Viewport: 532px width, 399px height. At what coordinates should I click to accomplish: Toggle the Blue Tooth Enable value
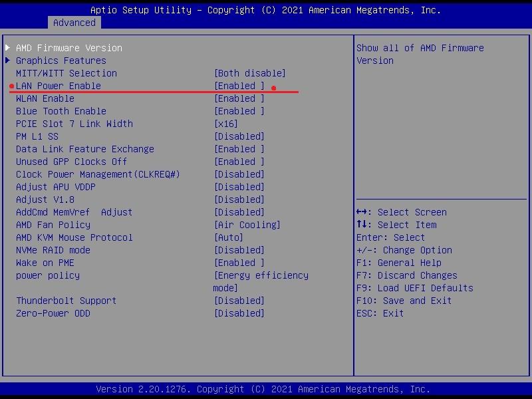pyautogui.click(x=239, y=111)
